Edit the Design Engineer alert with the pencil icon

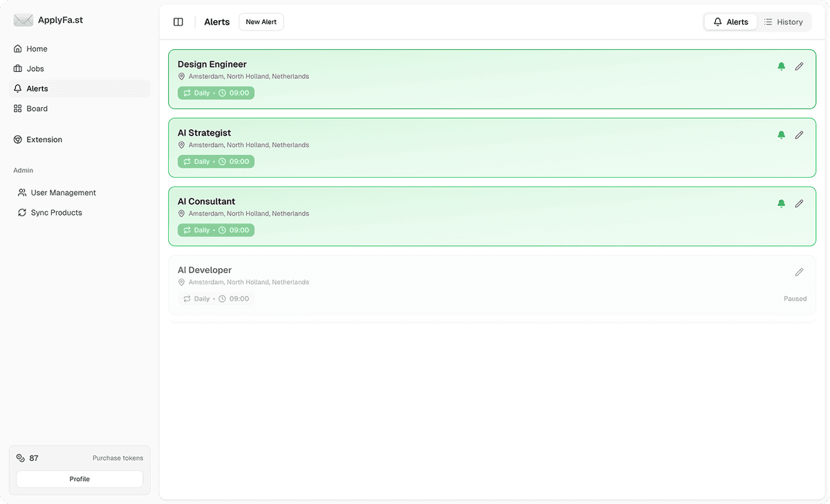click(x=799, y=66)
